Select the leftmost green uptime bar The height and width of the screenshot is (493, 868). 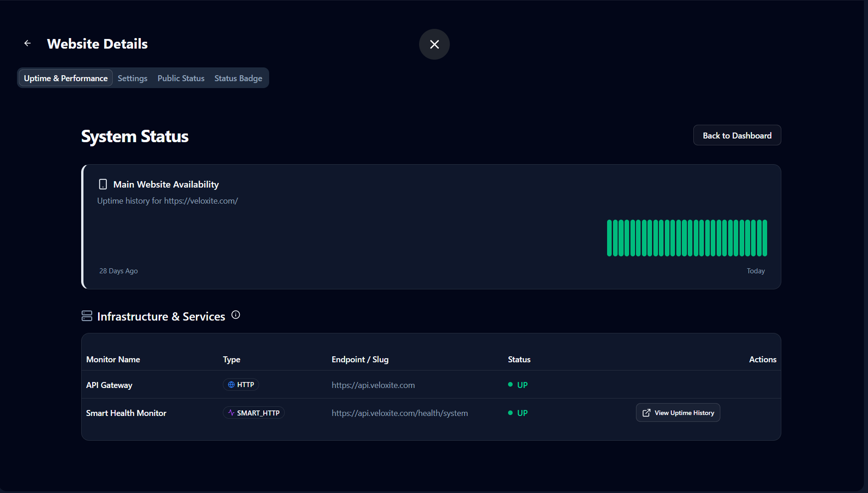609,238
